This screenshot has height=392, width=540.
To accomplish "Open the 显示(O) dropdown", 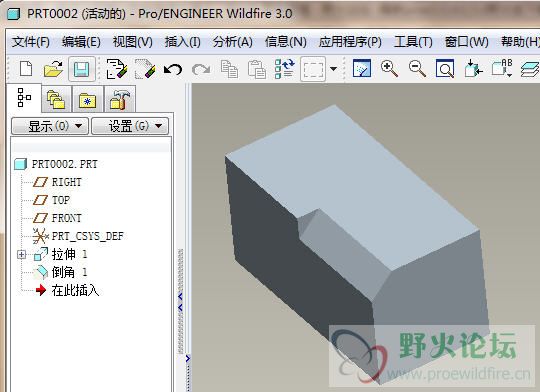I will (50, 126).
